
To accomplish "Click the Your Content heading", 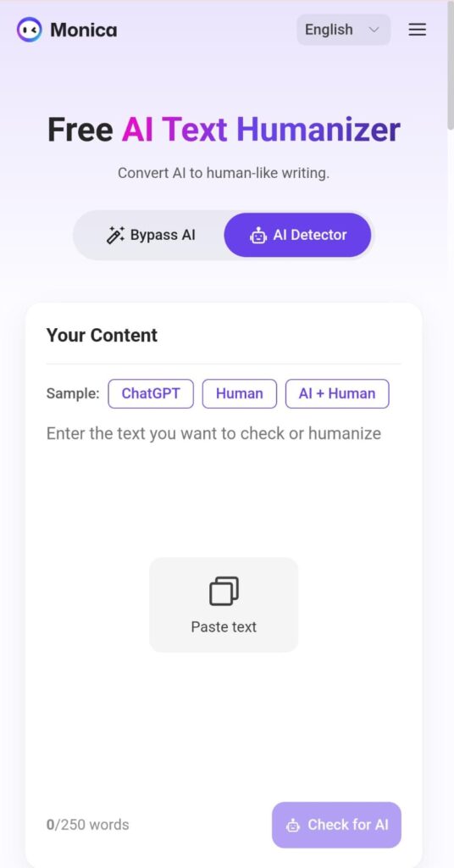I will pos(102,335).
